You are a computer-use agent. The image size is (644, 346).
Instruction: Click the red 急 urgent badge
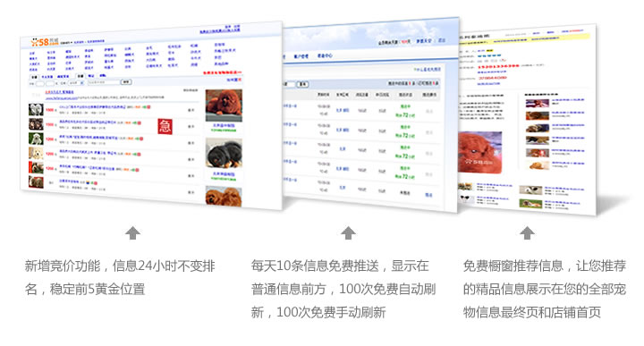point(165,126)
